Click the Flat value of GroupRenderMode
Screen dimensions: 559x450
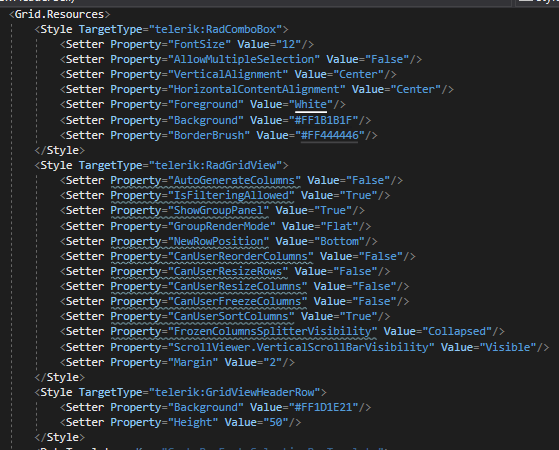point(336,226)
